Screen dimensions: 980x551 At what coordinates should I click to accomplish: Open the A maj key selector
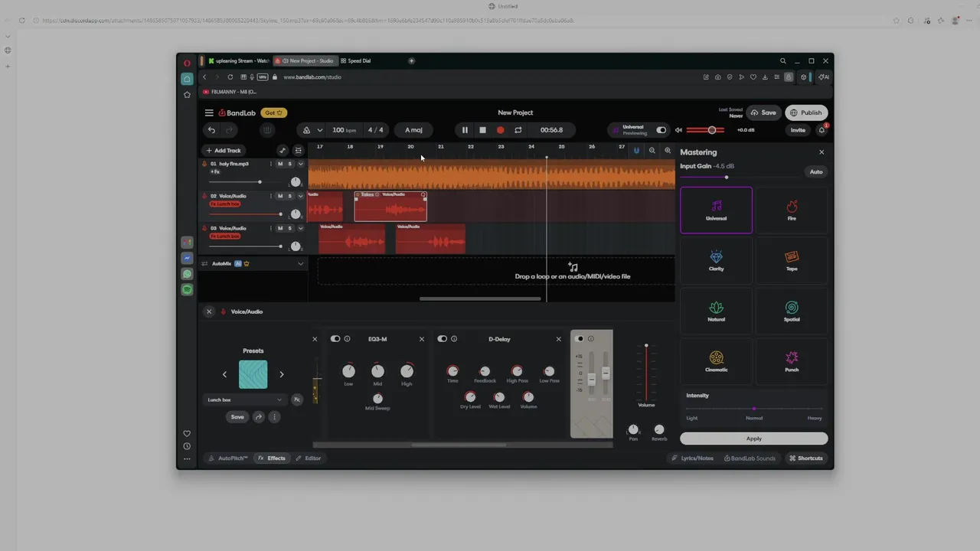point(413,130)
